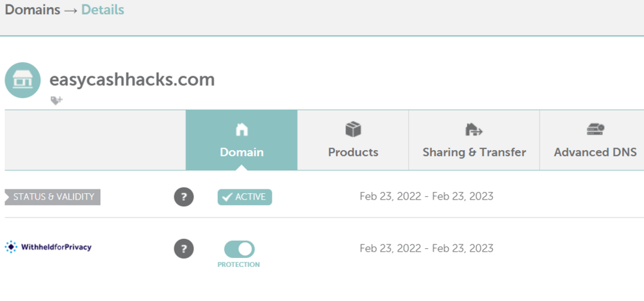Switch to the Sharing & Transfer tab label
Viewport: 644px width, 301px height.
click(x=474, y=153)
